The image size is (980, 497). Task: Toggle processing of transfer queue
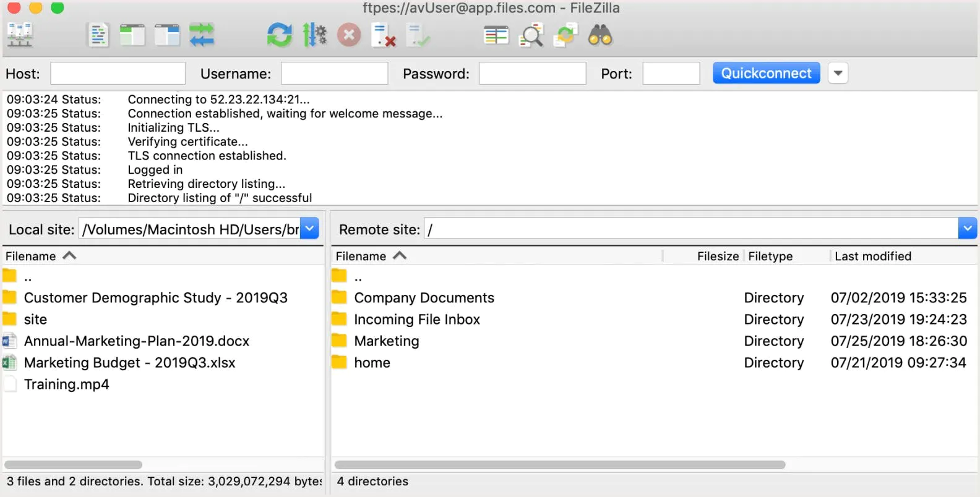[314, 35]
